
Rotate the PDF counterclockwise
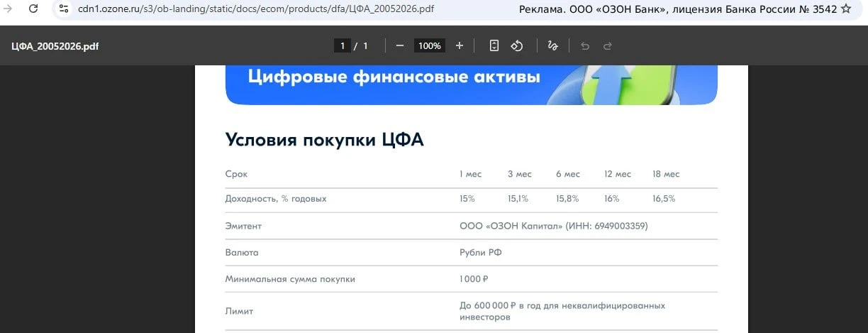(x=517, y=45)
